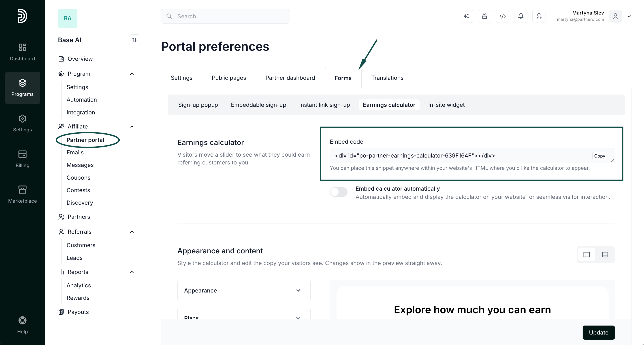
Task: Collapse the Program menu section
Action: coord(132,74)
